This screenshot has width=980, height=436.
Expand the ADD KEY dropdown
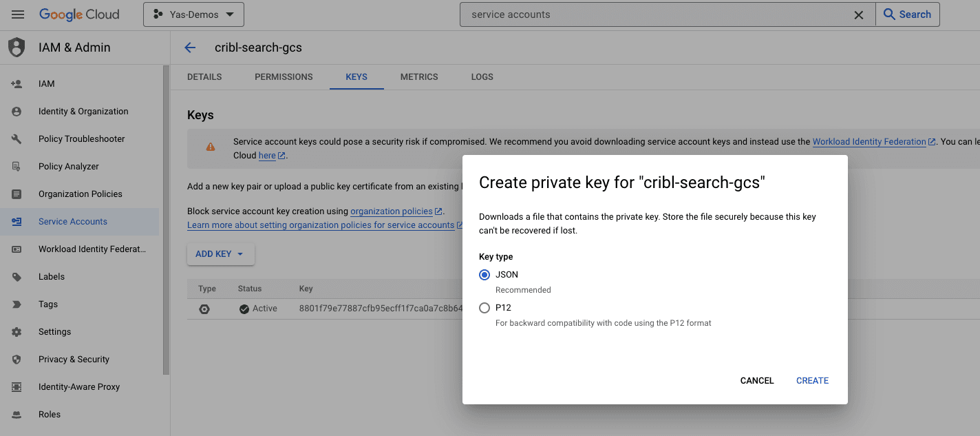(x=220, y=254)
